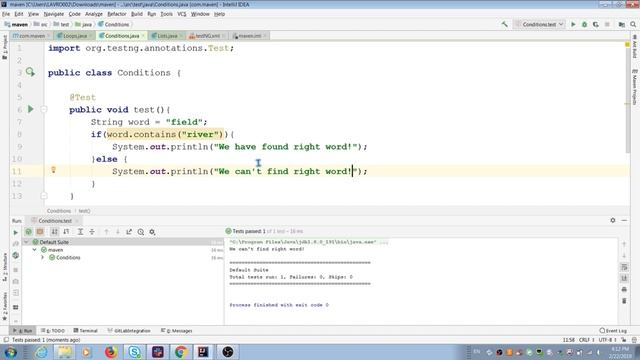Viewport: 640px width, 360px height.
Task: Click CRLF line separator in status bar
Action: point(586,340)
